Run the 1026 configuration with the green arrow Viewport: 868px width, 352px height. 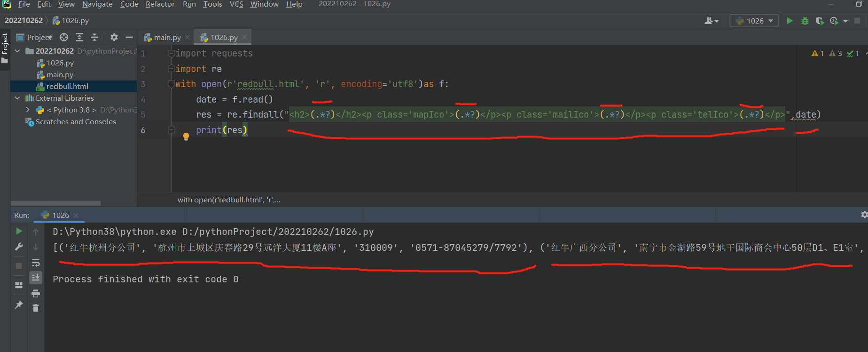tap(790, 21)
